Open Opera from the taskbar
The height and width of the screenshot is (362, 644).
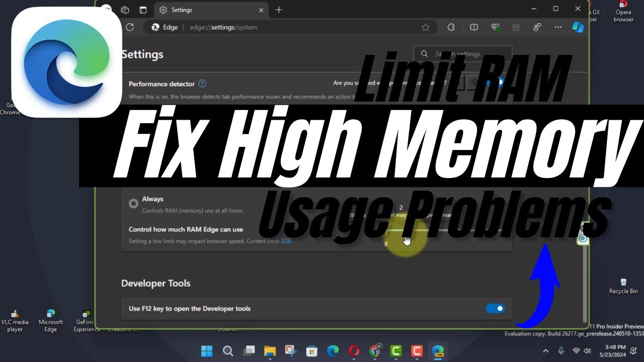click(x=354, y=350)
